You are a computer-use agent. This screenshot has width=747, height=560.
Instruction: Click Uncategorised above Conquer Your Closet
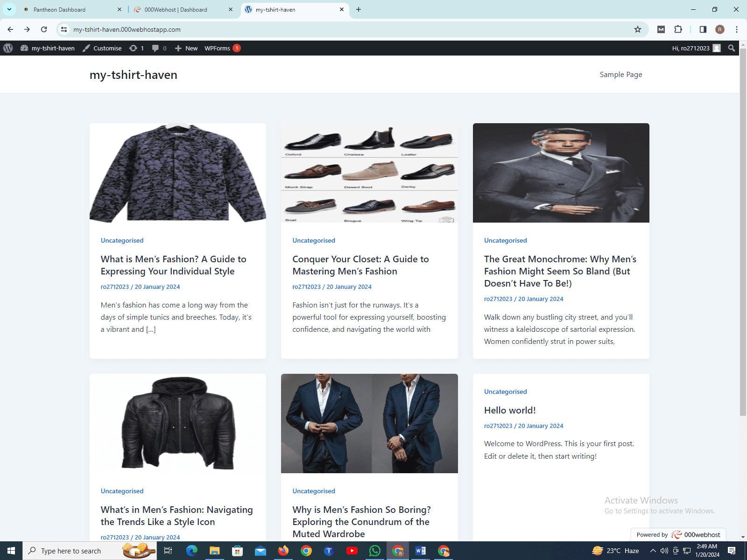click(314, 240)
